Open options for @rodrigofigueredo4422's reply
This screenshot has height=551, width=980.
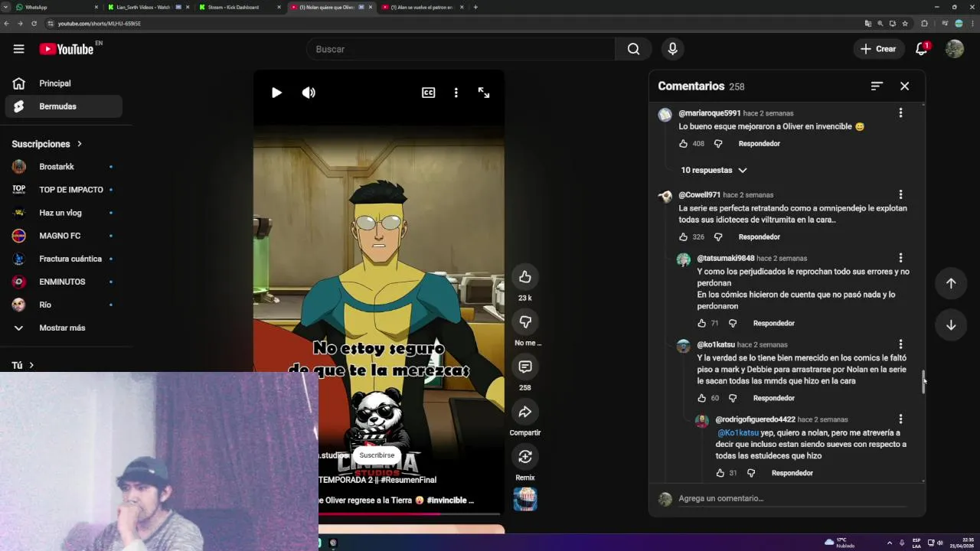pyautogui.click(x=900, y=419)
